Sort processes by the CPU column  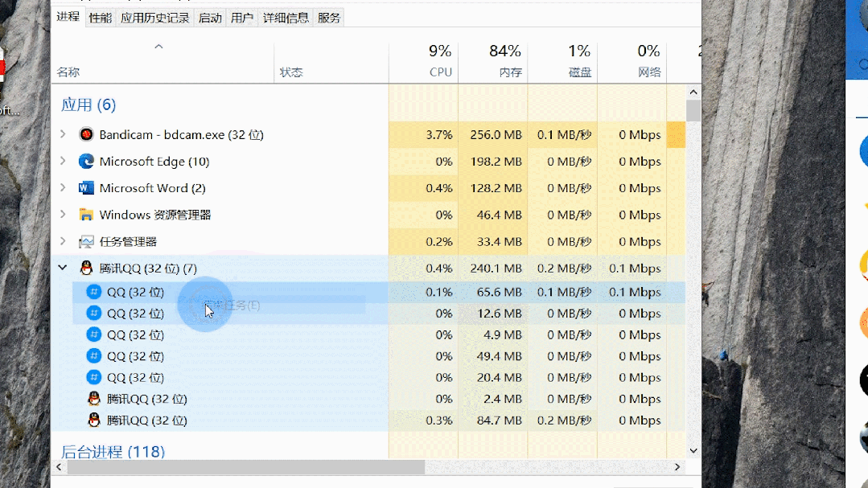[439, 61]
